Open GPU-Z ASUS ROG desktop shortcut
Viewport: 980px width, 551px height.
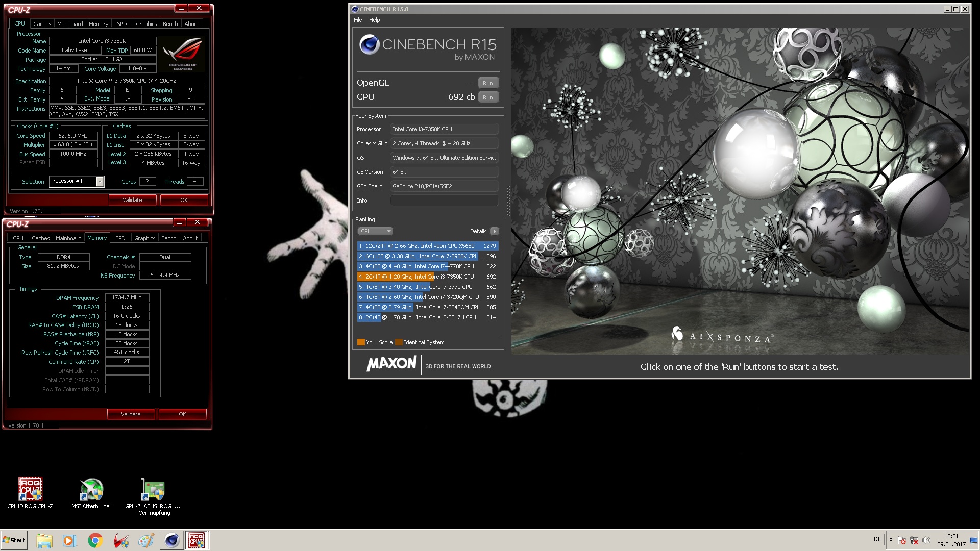tap(153, 496)
